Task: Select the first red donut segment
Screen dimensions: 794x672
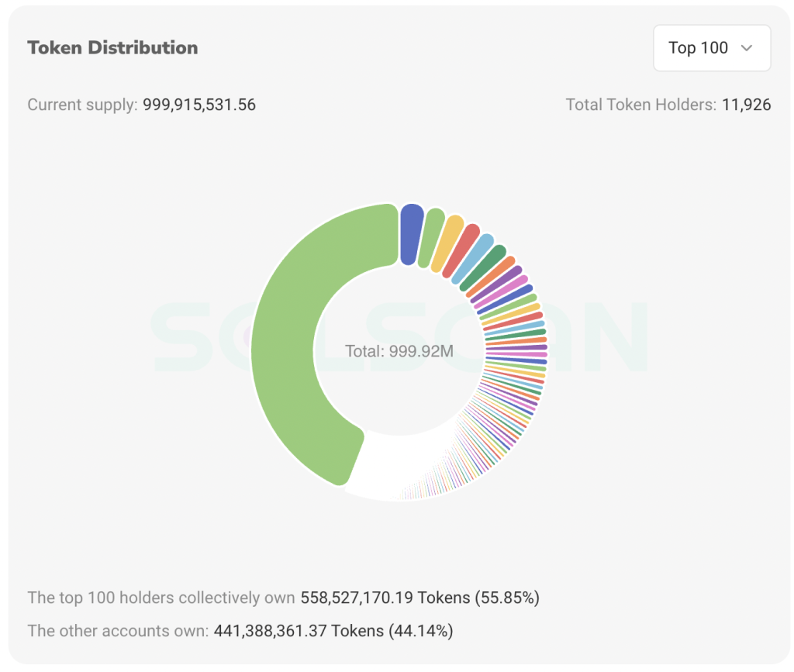Action: pos(463,250)
